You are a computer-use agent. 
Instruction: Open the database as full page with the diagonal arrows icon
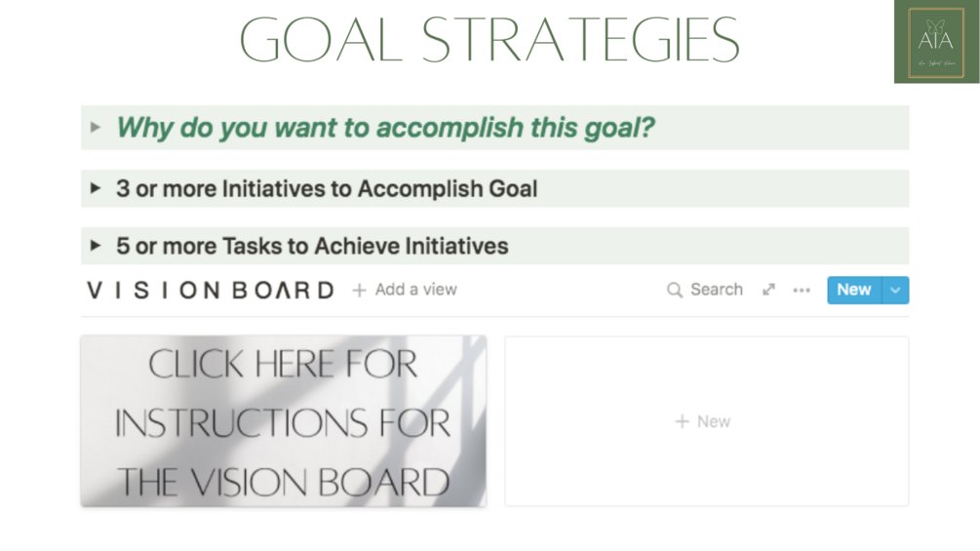pyautogui.click(x=768, y=290)
